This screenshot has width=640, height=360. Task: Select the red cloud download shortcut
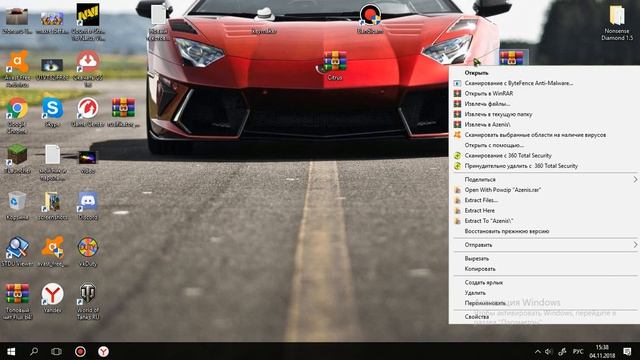88,62
